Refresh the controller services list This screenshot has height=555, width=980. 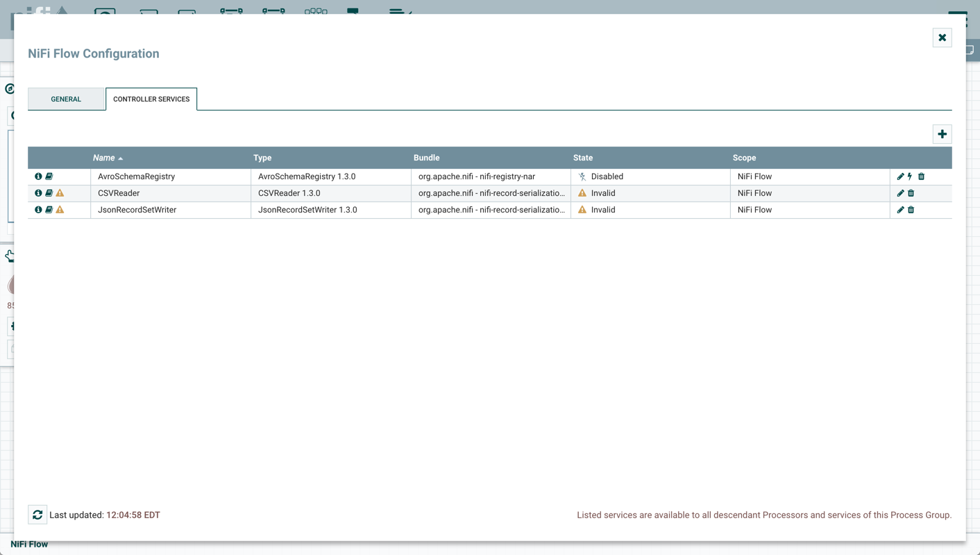tap(37, 515)
